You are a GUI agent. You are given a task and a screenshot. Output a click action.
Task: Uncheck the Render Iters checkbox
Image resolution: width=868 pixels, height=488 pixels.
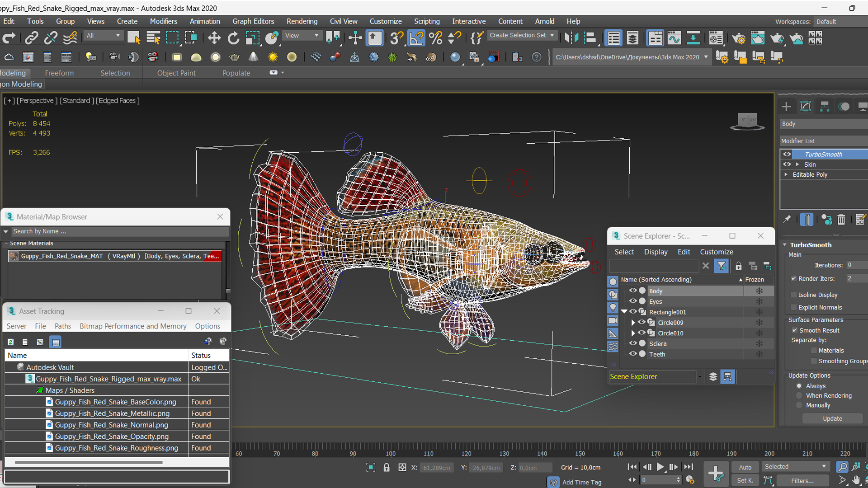pos(793,278)
